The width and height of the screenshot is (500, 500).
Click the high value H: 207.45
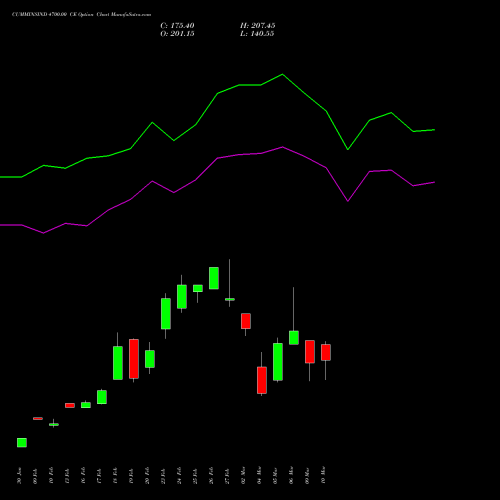click(258, 26)
